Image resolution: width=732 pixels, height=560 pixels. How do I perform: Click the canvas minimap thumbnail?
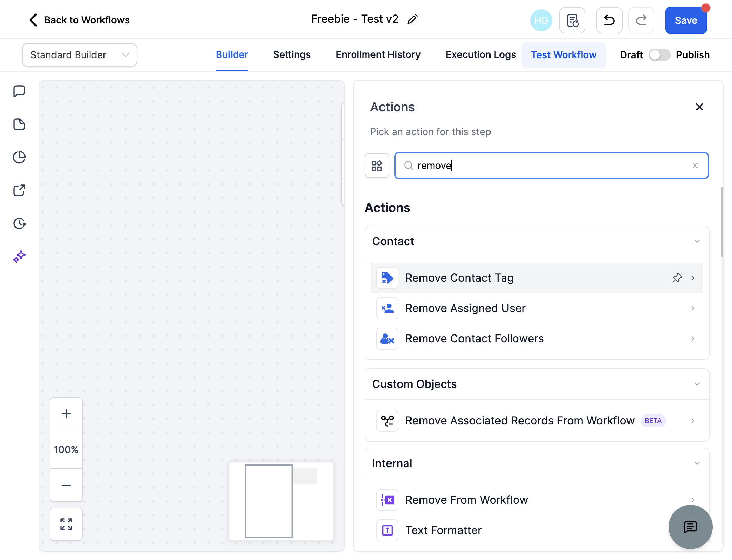pyautogui.click(x=281, y=501)
